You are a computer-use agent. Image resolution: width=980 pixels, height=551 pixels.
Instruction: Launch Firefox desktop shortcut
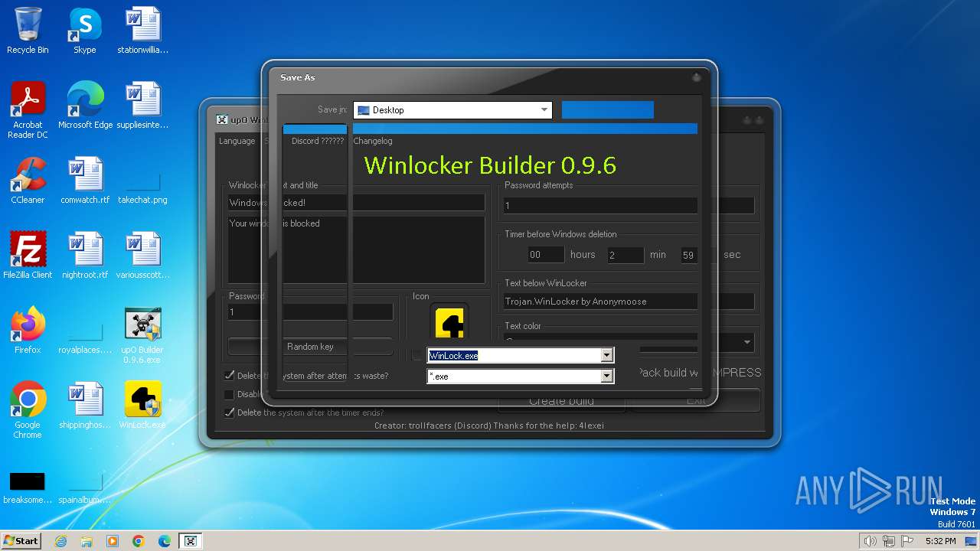pyautogui.click(x=28, y=331)
